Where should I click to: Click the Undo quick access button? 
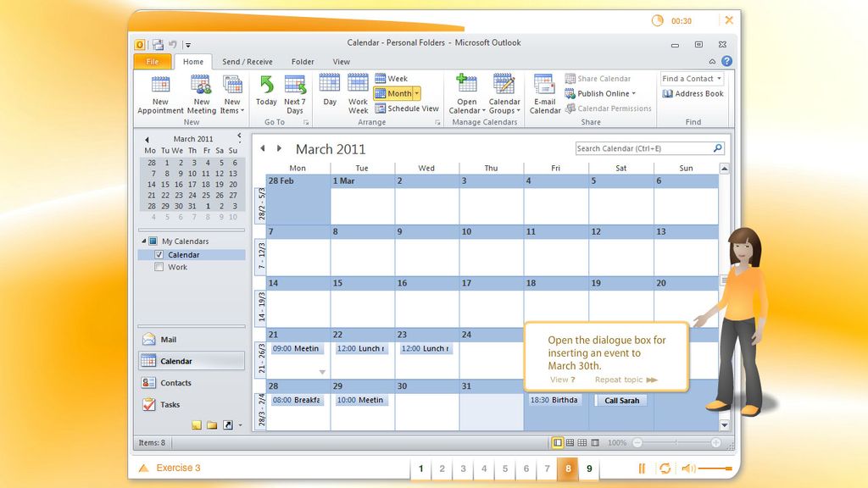173,44
